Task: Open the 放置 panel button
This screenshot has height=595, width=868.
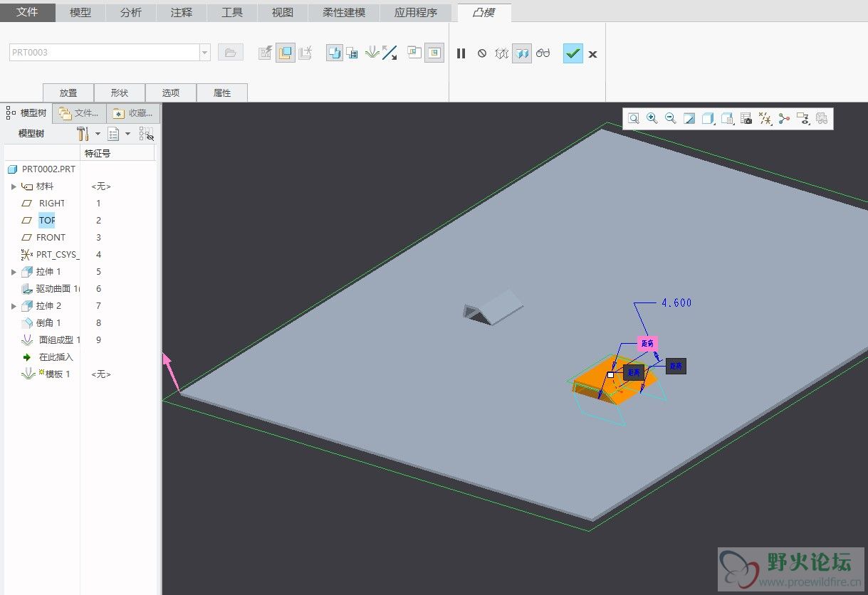Action: [68, 93]
